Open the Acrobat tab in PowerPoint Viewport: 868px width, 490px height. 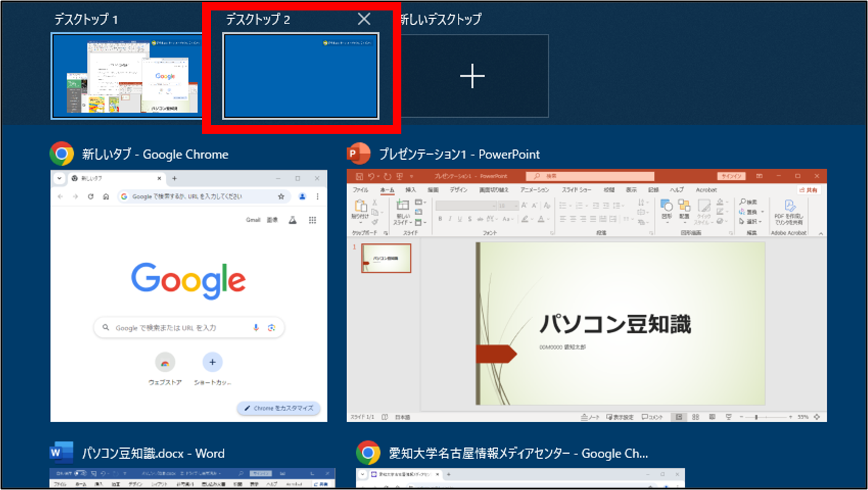(x=706, y=190)
